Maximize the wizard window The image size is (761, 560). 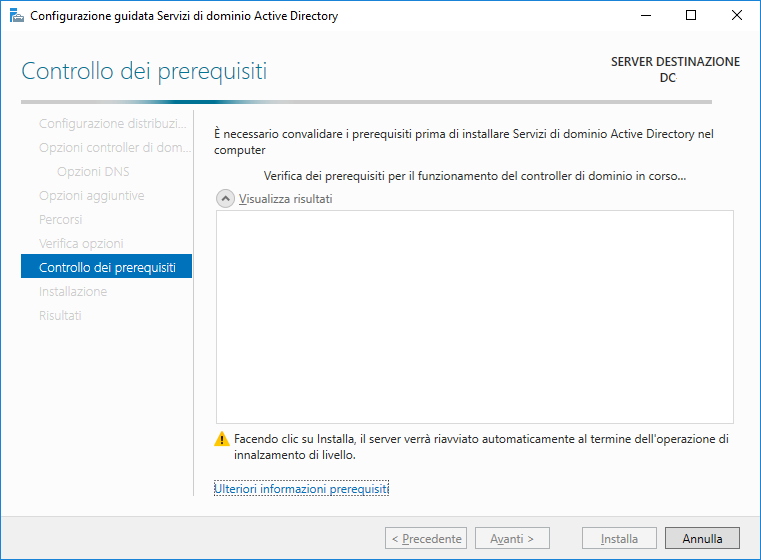point(691,16)
